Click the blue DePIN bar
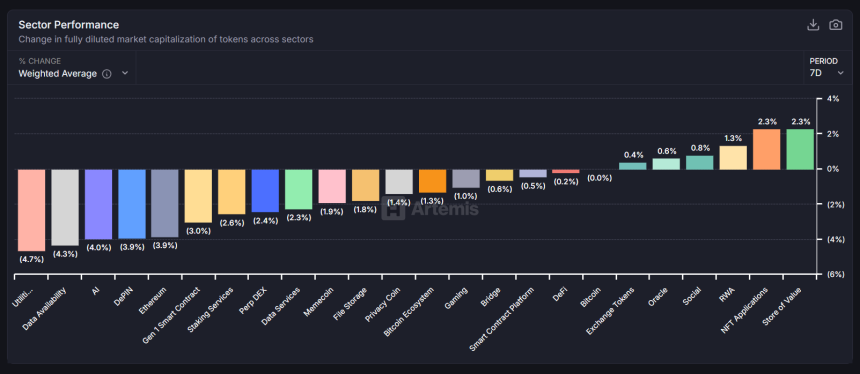Viewport: 860px width, 374px height. [132, 204]
